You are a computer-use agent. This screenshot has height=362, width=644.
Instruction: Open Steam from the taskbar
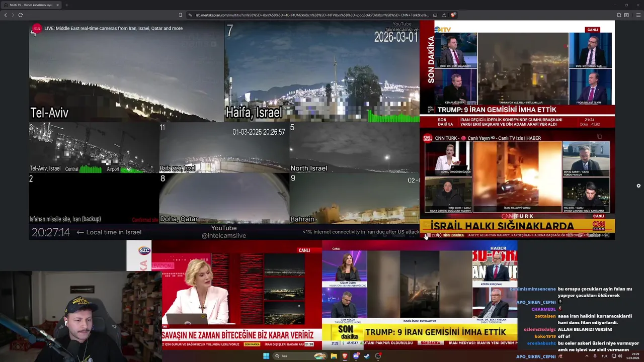367,356
